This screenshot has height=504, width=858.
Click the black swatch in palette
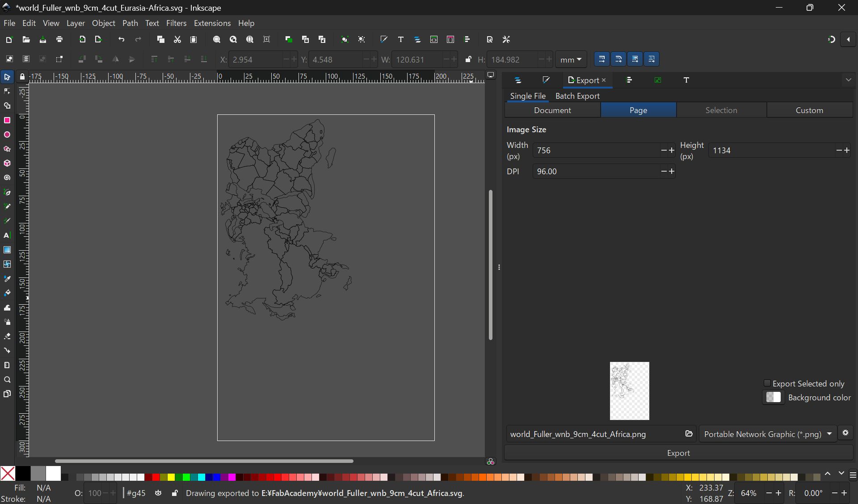[23, 473]
